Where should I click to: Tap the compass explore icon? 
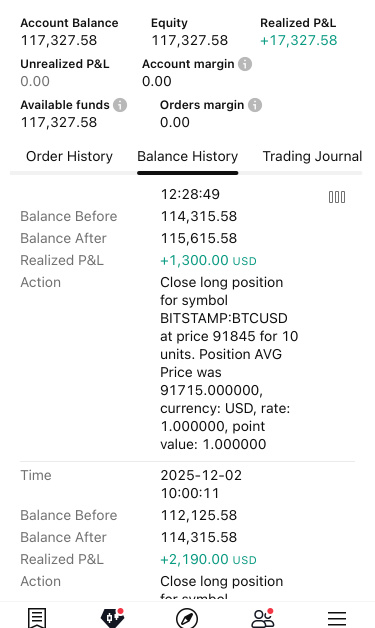187,618
